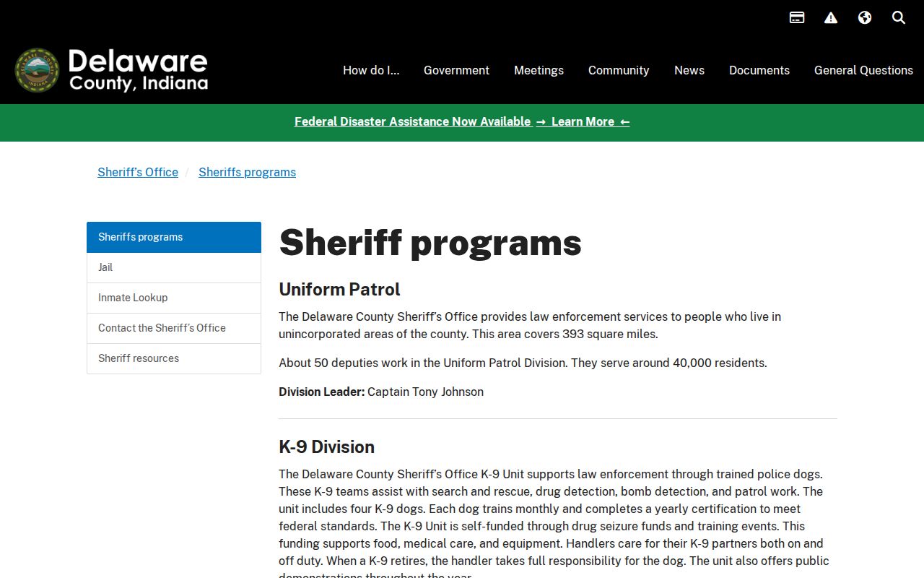This screenshot has width=924, height=578.
Task: Select Sheriffs programs in the sidebar
Action: point(174,237)
